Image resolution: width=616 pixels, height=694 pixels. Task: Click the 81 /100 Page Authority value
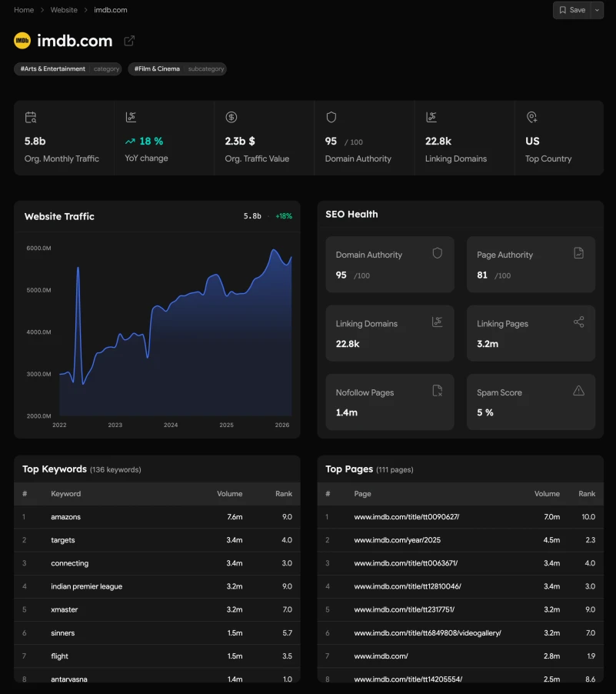494,275
